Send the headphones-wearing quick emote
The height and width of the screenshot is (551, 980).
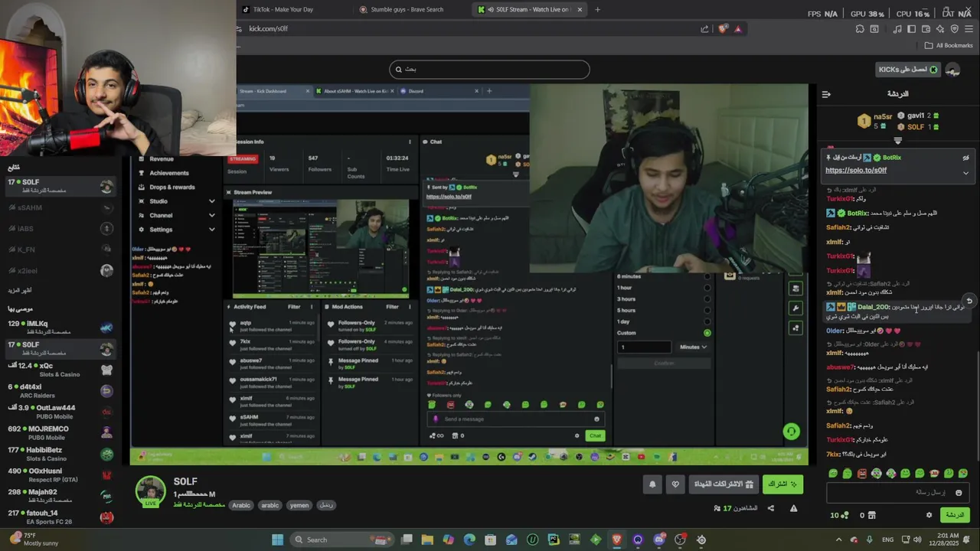pos(877,474)
